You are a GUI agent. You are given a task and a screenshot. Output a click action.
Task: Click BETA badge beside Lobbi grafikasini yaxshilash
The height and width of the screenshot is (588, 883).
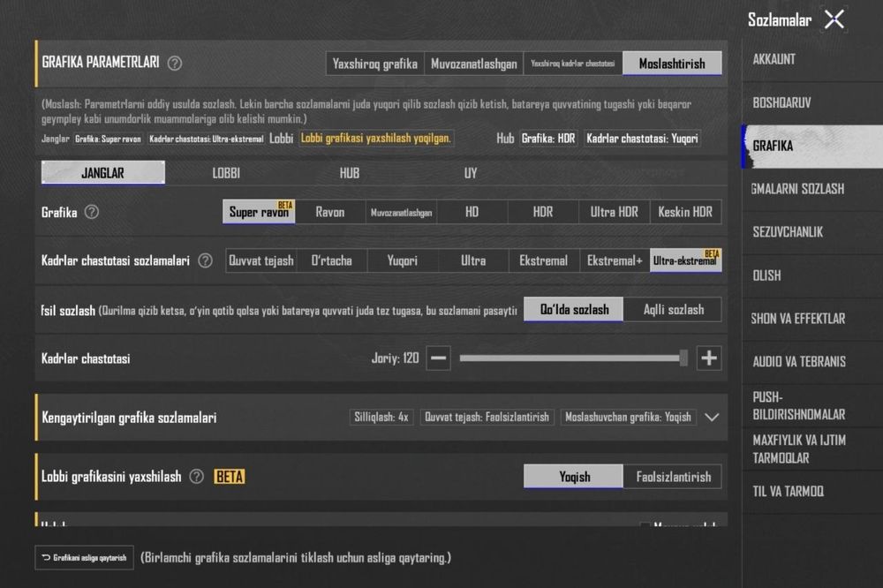pos(230,477)
